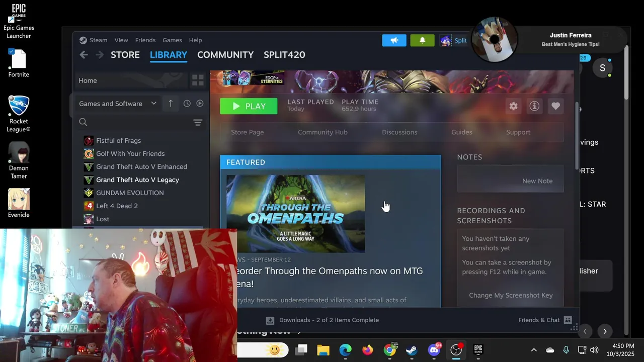Open Guides link
This screenshot has height=362, width=644.
(462, 132)
